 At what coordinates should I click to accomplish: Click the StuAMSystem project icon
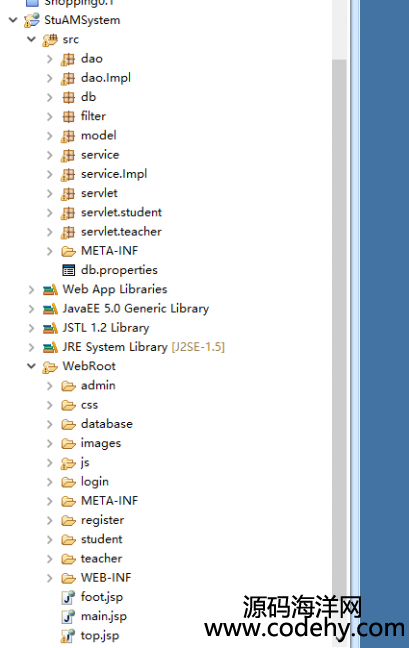tap(31, 20)
